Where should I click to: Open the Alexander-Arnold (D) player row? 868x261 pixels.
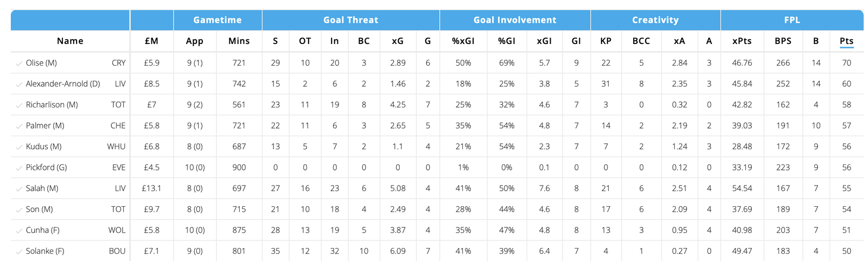point(63,84)
